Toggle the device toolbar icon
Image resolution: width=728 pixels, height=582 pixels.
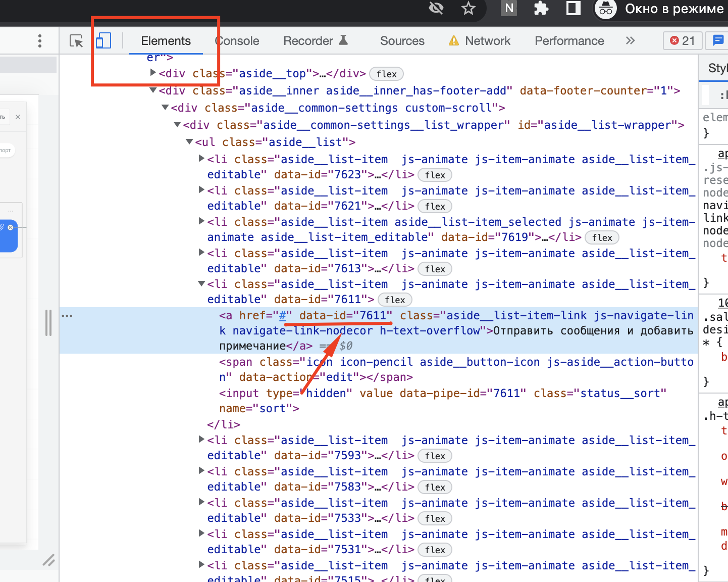click(103, 41)
